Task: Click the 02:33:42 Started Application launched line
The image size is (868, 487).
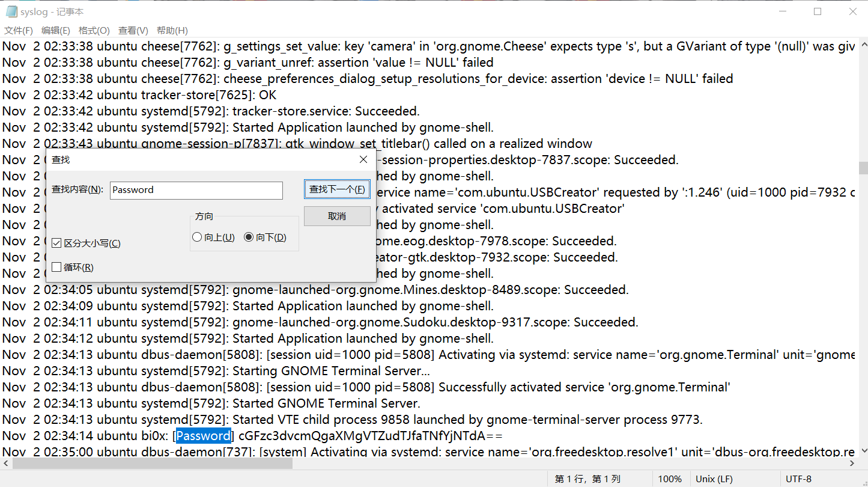Action: click(248, 127)
